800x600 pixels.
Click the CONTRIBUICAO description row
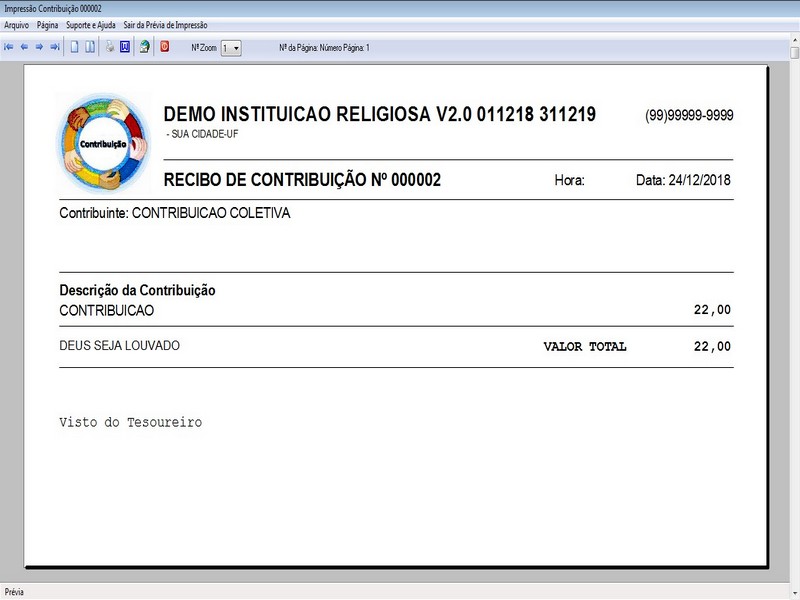[x=107, y=310]
